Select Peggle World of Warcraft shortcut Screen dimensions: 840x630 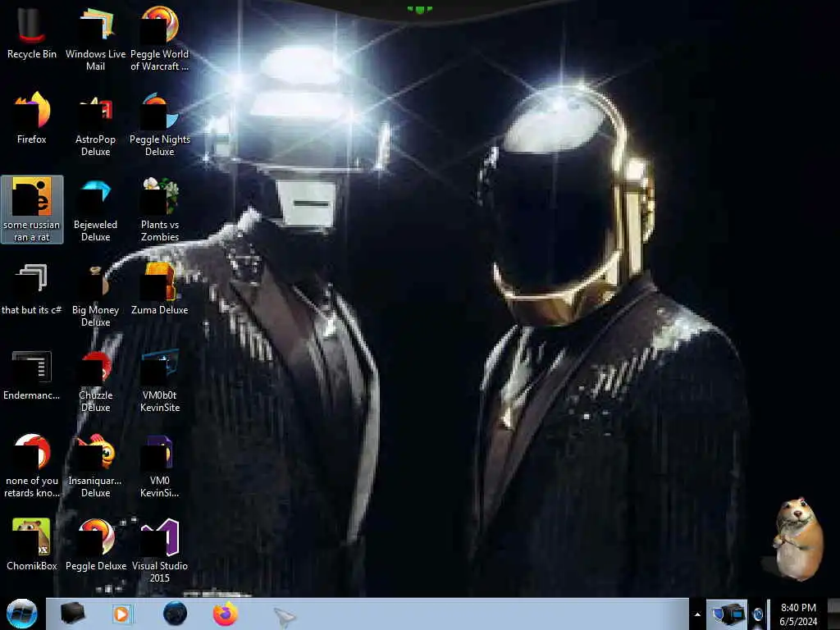160,39
